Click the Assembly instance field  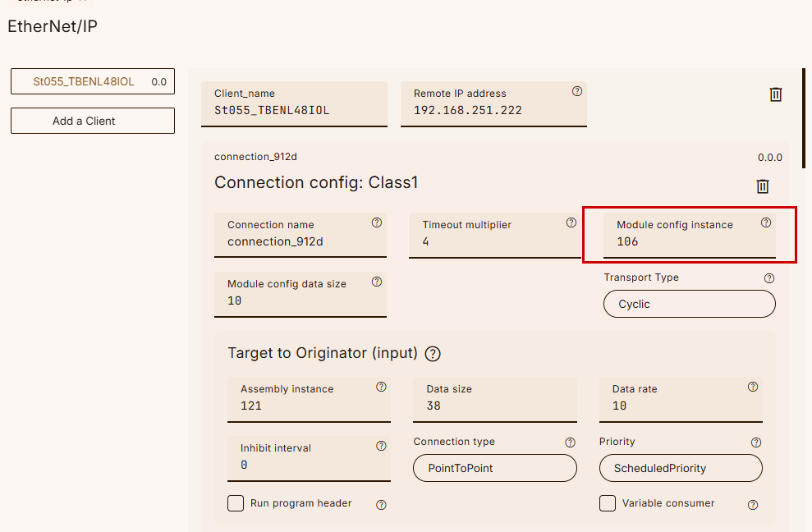click(308, 406)
